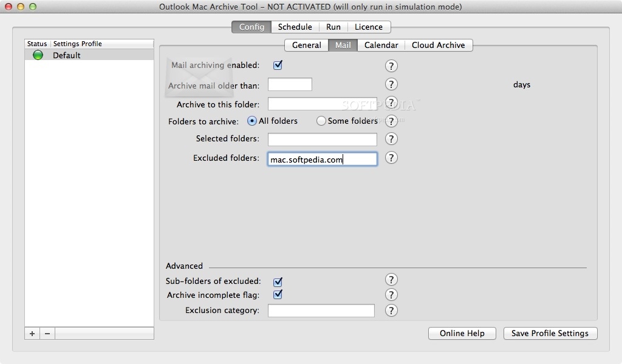This screenshot has height=364, width=622.
Task: Select the Some folders radio button
Action: pyautogui.click(x=321, y=121)
